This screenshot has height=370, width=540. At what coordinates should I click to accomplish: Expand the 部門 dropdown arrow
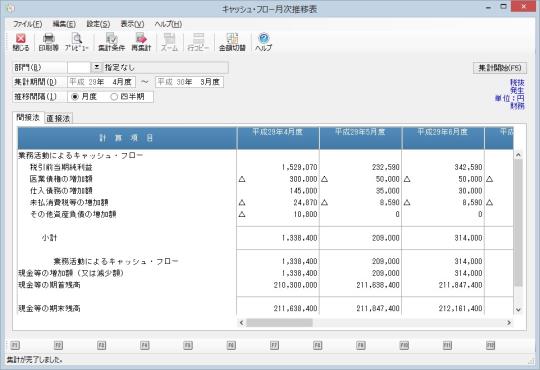pyautogui.click(x=96, y=68)
